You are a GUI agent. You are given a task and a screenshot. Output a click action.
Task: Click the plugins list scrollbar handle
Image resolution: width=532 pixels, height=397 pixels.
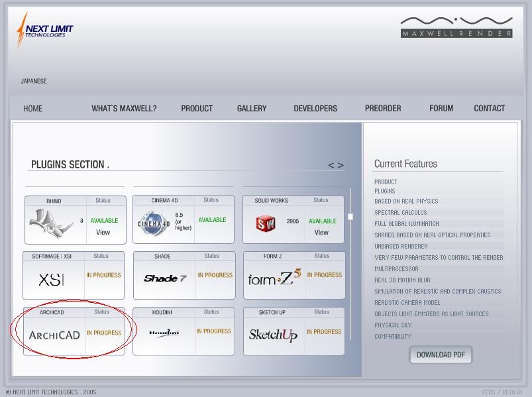pyautogui.click(x=350, y=217)
